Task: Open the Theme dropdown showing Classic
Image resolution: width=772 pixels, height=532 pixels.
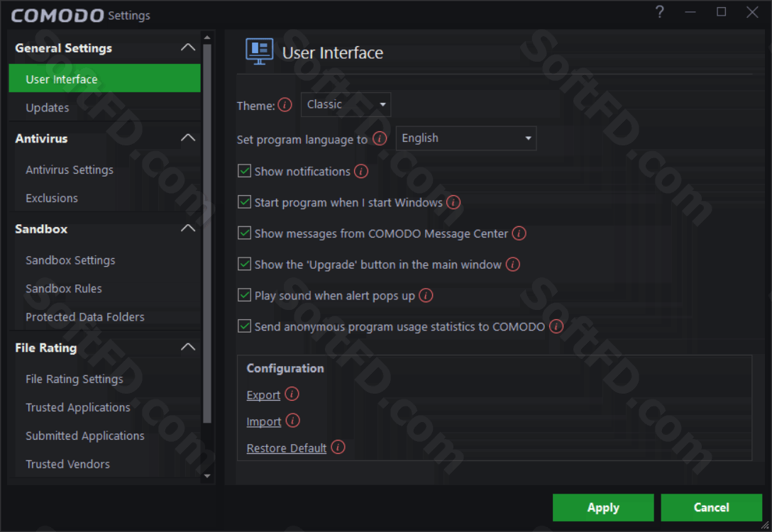Action: point(346,105)
